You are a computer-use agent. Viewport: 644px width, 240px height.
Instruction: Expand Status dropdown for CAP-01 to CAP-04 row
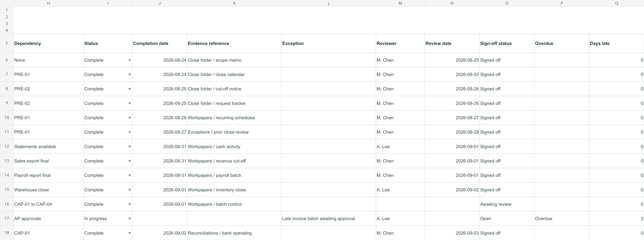click(129, 204)
